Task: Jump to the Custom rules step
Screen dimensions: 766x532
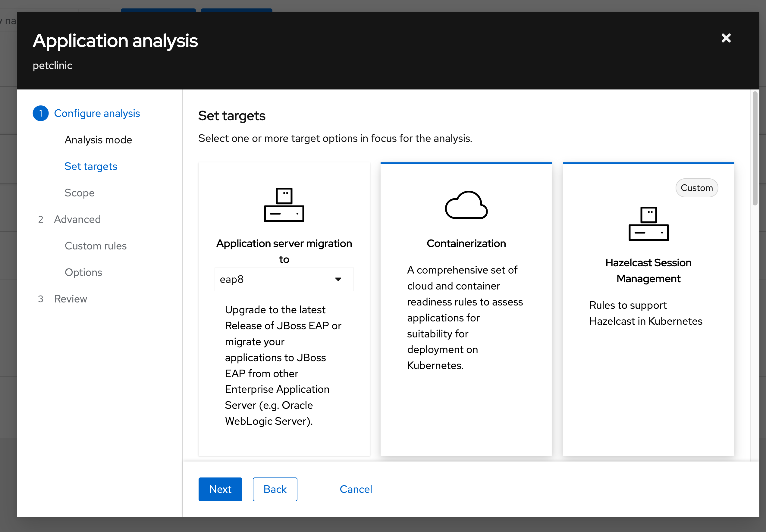Action: pyautogui.click(x=96, y=246)
